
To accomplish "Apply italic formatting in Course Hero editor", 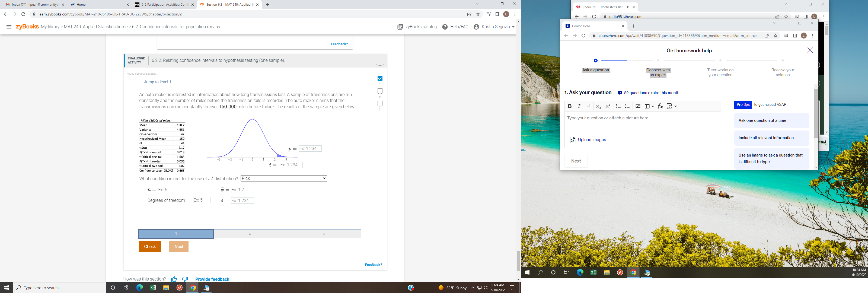I will click(x=579, y=106).
